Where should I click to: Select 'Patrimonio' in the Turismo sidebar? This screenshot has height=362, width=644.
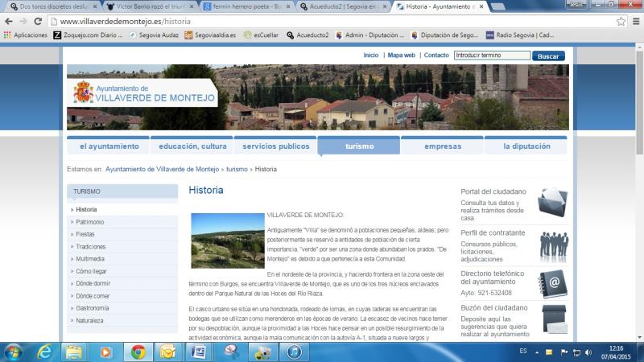click(90, 222)
